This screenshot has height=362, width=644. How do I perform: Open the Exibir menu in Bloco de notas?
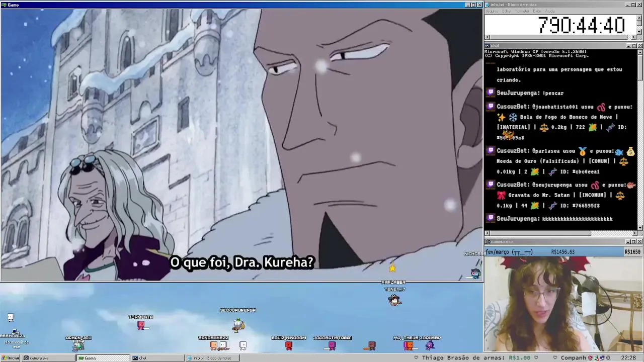[x=537, y=11]
